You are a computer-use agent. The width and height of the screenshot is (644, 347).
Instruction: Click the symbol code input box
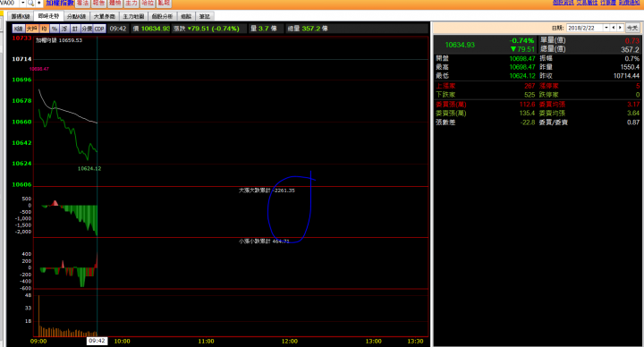tap(10, 4)
